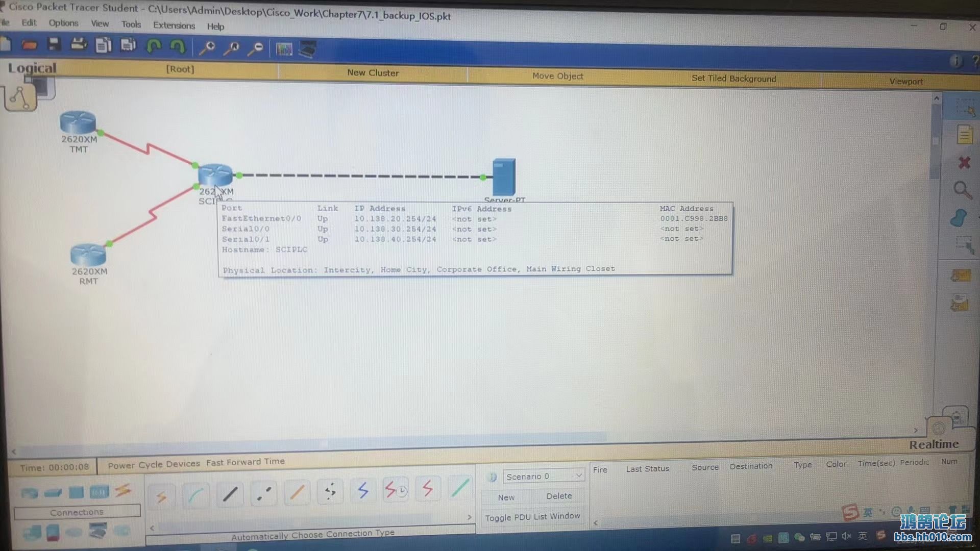Click Set Tiled Background
The width and height of the screenshot is (980, 551).
[x=733, y=78]
